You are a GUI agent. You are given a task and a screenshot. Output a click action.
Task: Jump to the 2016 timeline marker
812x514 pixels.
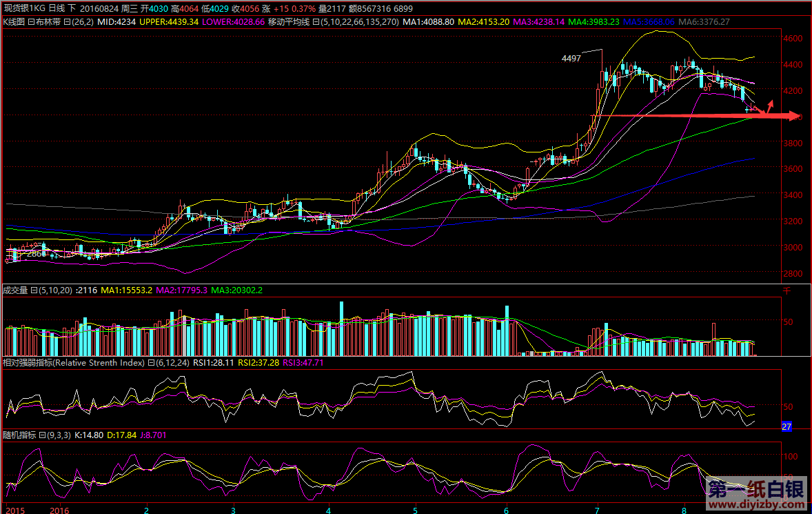click(58, 510)
